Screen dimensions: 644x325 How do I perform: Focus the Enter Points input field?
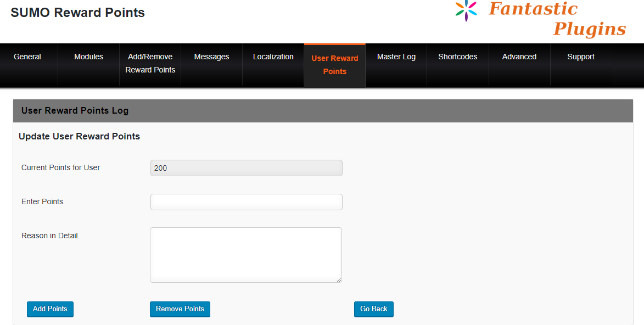coord(247,201)
